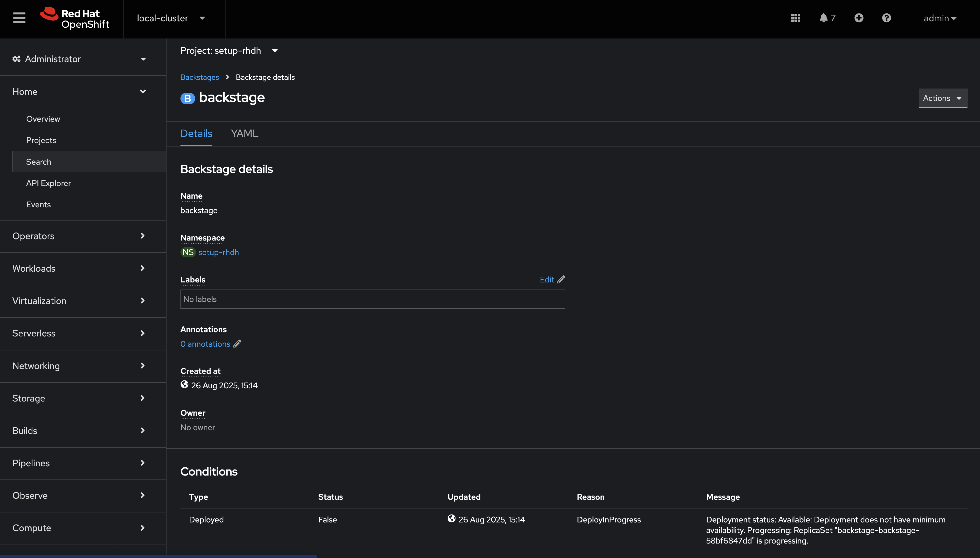Open notifications bell showing 7
This screenshot has width=980, height=558.
[827, 18]
